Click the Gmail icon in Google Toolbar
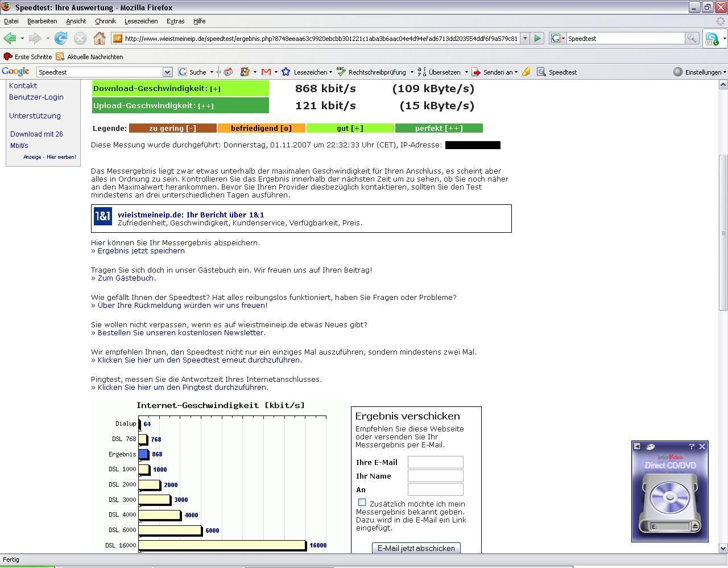 (x=266, y=72)
